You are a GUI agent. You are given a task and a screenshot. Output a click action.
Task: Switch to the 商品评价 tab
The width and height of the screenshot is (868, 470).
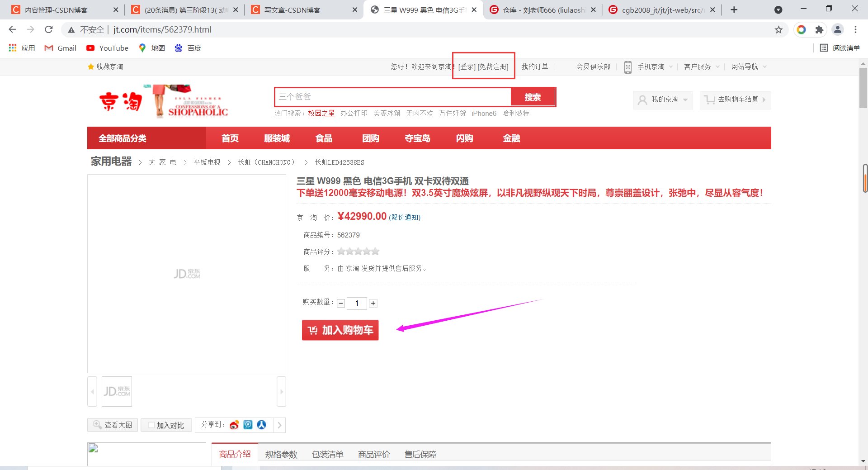[x=374, y=454]
